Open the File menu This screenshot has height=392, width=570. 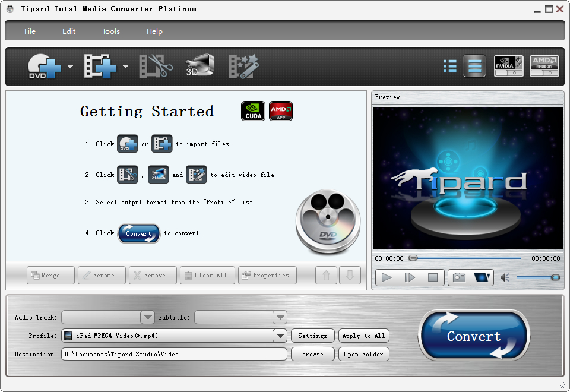click(x=30, y=31)
